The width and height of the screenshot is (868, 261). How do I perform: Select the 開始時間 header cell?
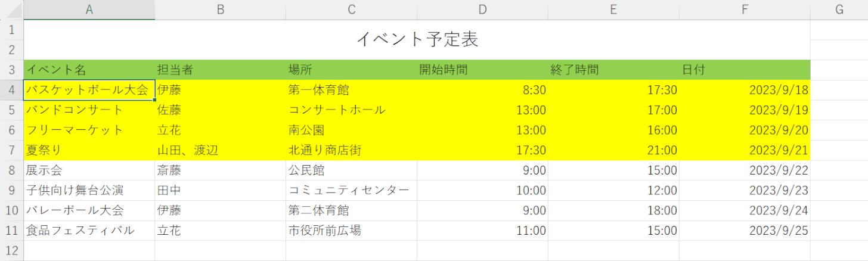(482, 70)
